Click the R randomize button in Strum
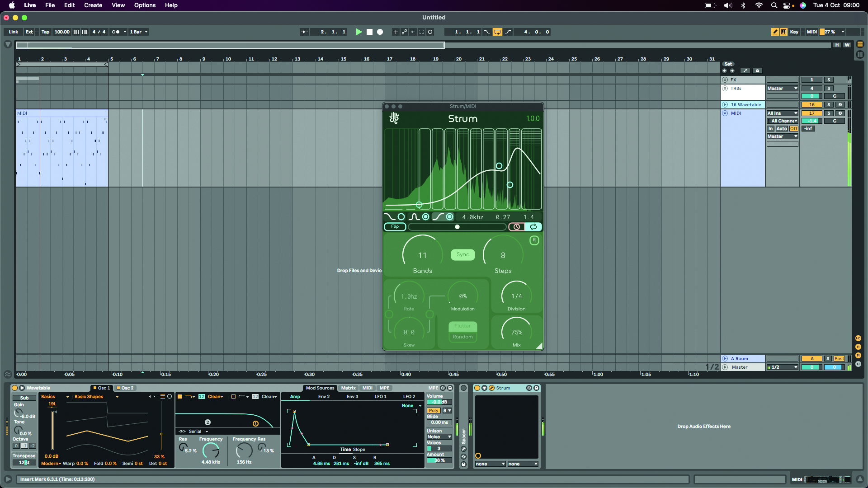The height and width of the screenshot is (488, 868). pos(534,240)
